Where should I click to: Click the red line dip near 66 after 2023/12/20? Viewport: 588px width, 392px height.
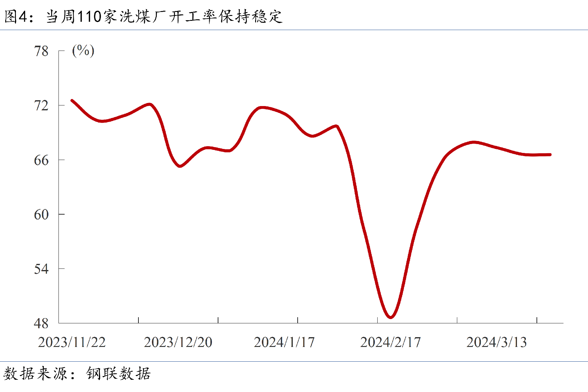[180, 166]
